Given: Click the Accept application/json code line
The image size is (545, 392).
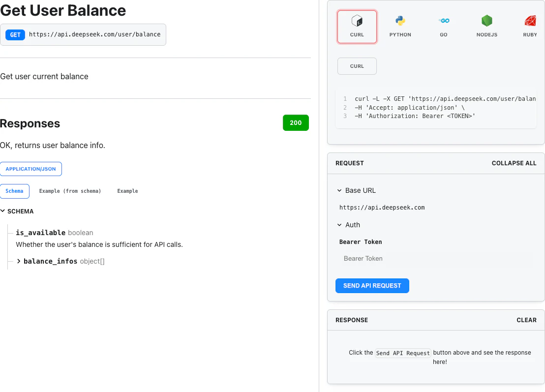Looking at the screenshot, I should point(410,108).
